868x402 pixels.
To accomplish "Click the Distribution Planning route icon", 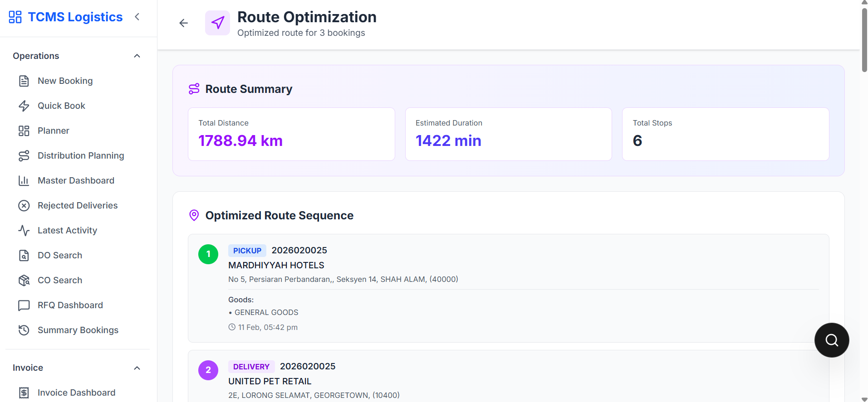I will tap(24, 156).
